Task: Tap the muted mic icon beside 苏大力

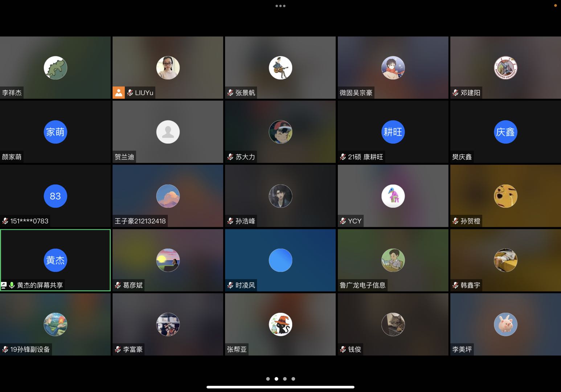Action: [x=230, y=157]
